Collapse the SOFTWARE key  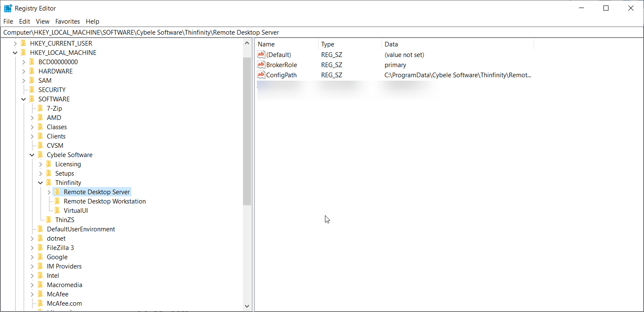(x=24, y=99)
